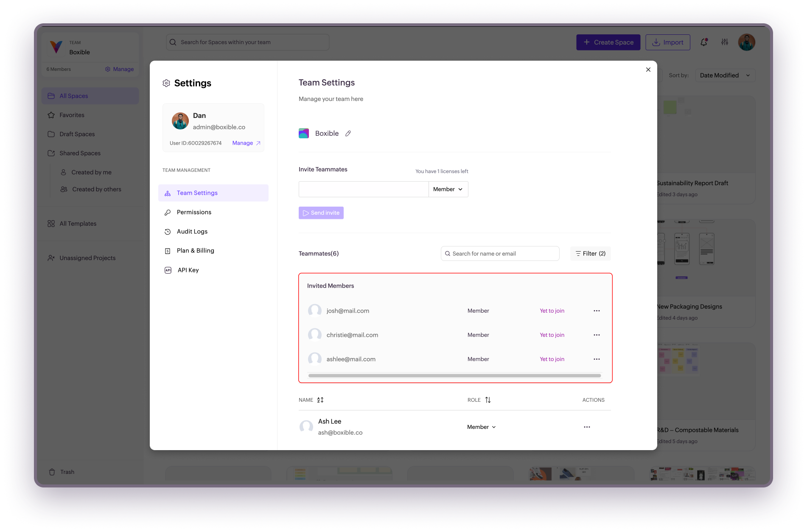The image size is (807, 532).
Task: Click the Invited Members horizontal scrollbar
Action: [x=454, y=375]
